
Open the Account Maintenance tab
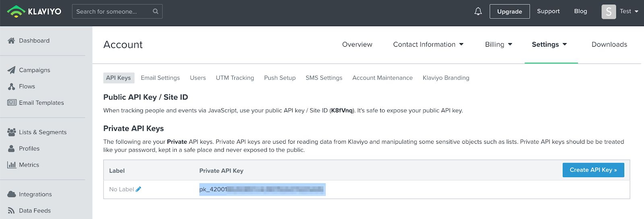(x=382, y=78)
